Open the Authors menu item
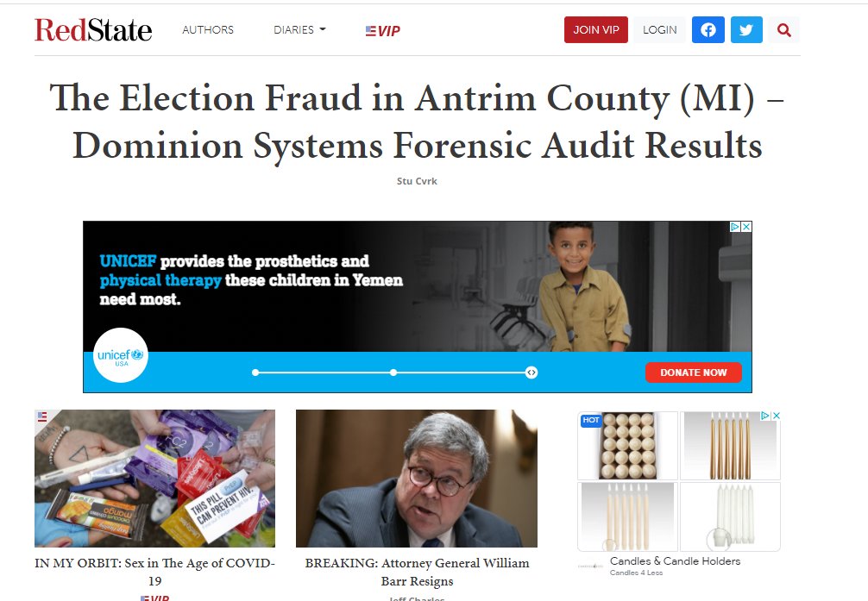The width and height of the screenshot is (868, 601). (x=208, y=30)
